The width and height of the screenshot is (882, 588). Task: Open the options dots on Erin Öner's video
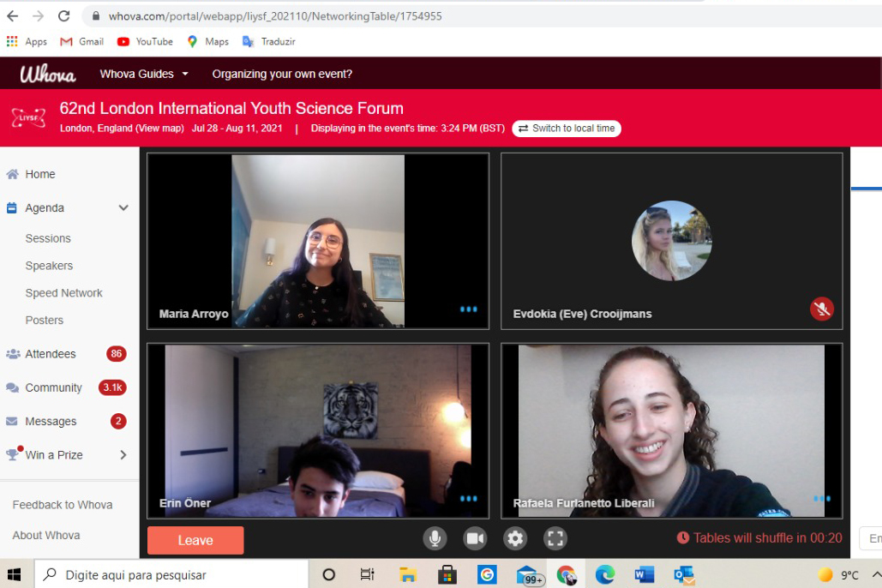pos(468,499)
